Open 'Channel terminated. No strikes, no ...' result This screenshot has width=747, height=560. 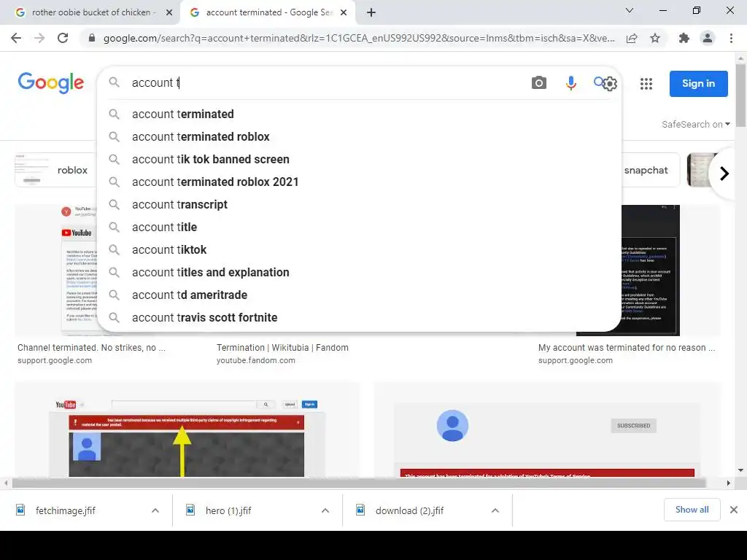(91, 348)
